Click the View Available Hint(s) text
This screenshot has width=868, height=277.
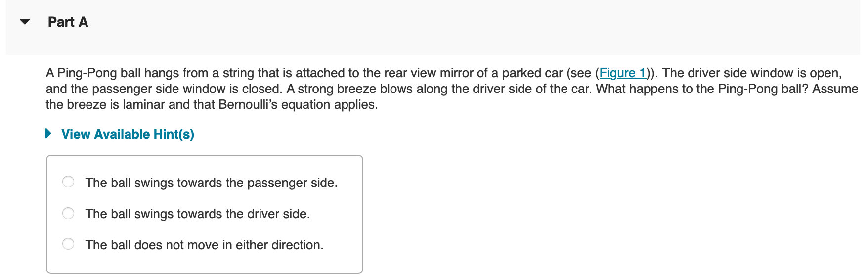point(128,134)
